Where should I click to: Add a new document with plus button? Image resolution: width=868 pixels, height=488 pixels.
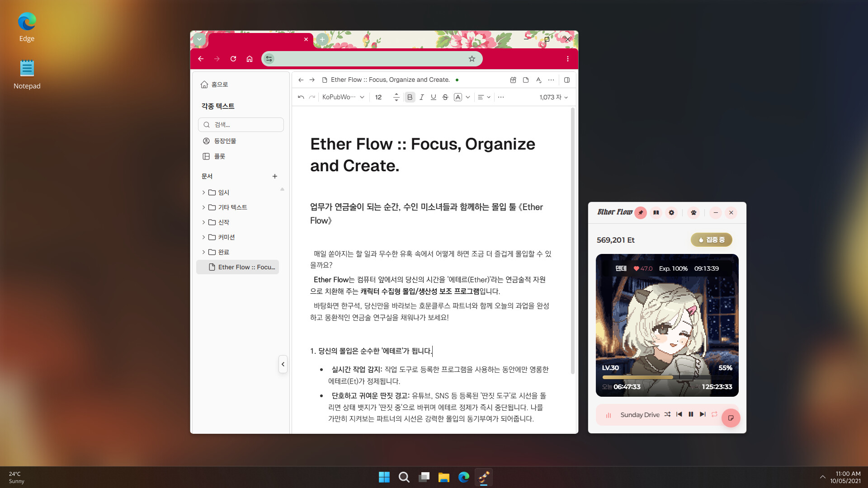[275, 176]
